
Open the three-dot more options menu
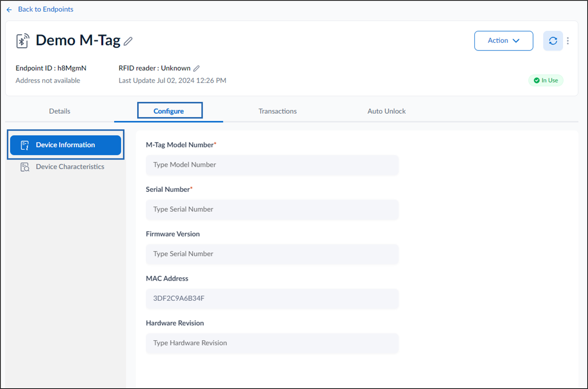click(568, 41)
